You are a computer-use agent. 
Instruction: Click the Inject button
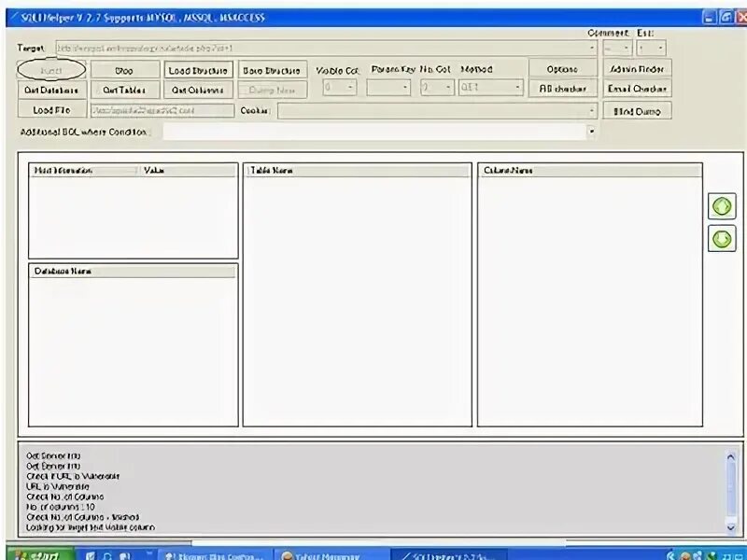click(x=51, y=70)
